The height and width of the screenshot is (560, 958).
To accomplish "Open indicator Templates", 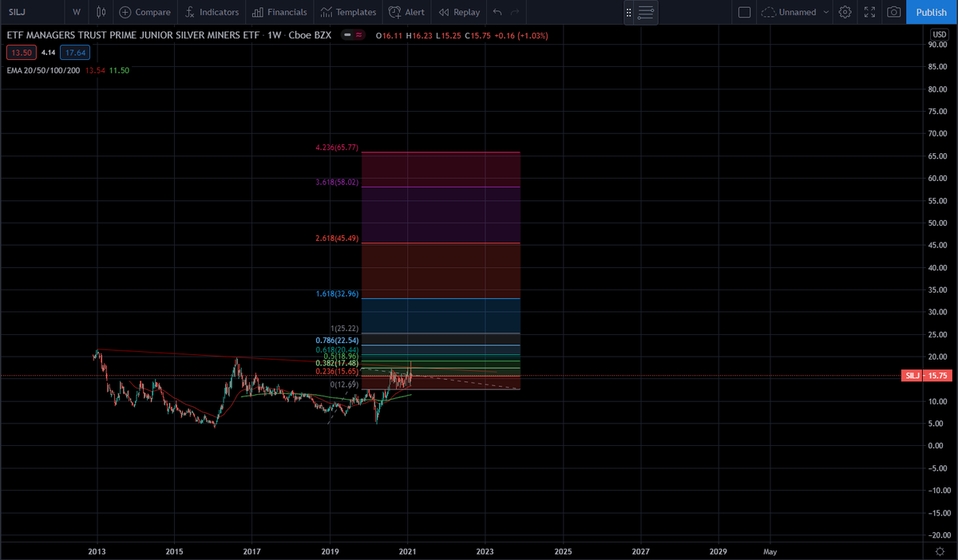I will coord(348,12).
